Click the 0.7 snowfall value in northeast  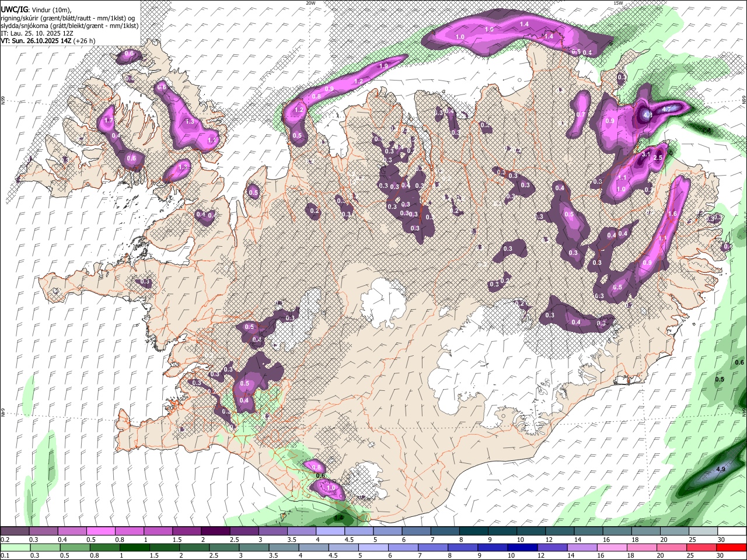pos(581,114)
